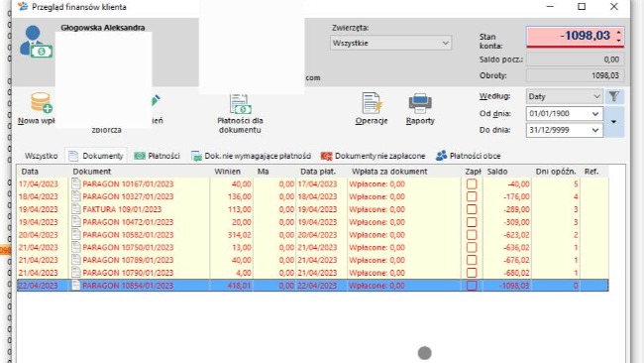Switch to the Dokumenty tab

coord(96,156)
